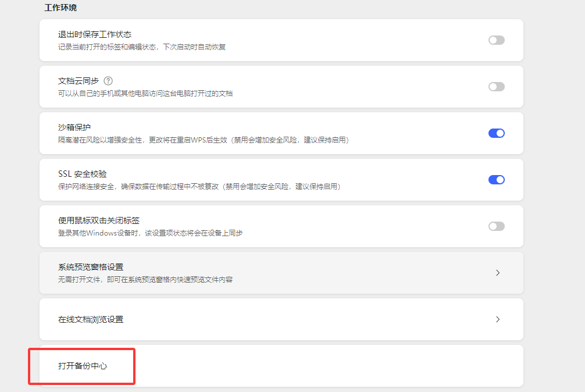585x392 pixels.
Task: Open the 在线文档浏览设置 row
Action: pos(262,319)
